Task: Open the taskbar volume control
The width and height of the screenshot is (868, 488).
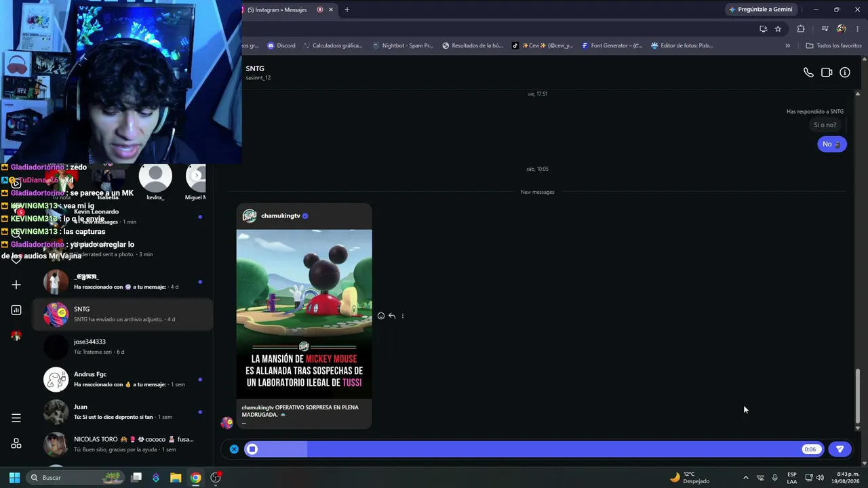Action: [x=820, y=478]
